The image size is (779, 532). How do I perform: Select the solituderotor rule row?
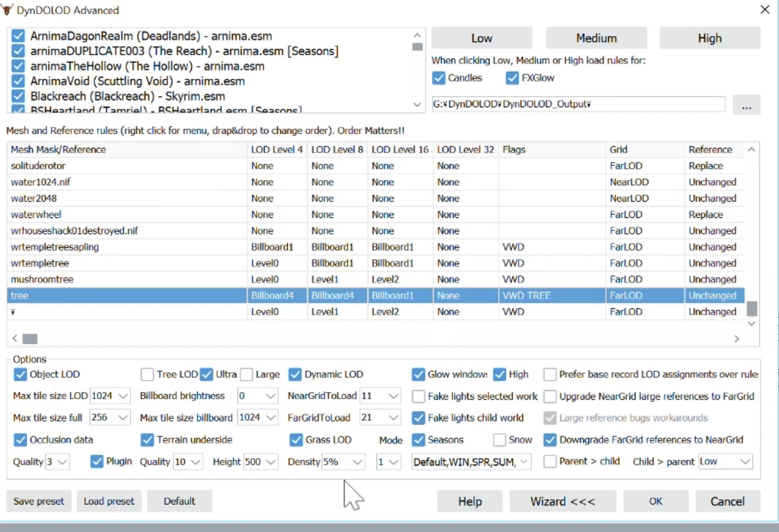(x=376, y=166)
